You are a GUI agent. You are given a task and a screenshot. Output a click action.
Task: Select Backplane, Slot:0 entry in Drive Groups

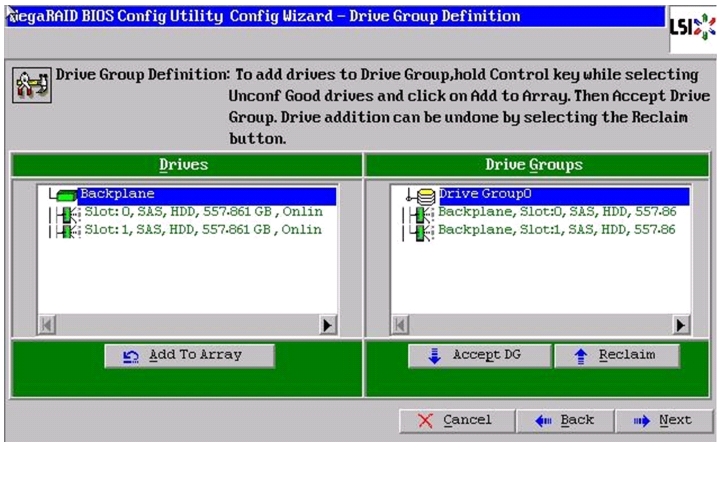point(557,212)
